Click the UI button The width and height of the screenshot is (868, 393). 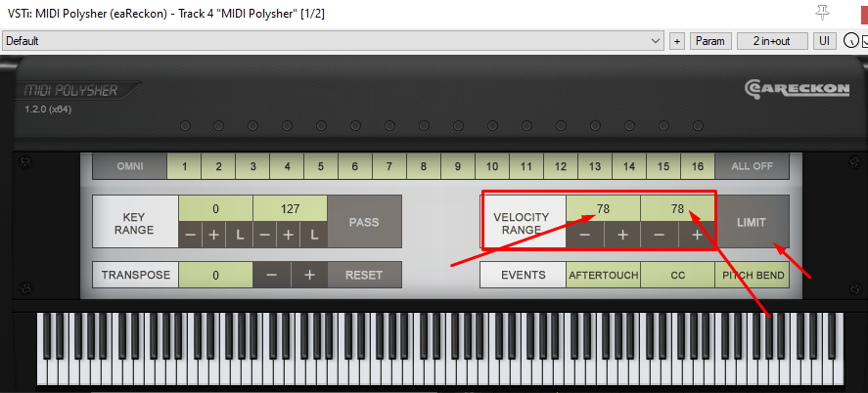tap(824, 41)
